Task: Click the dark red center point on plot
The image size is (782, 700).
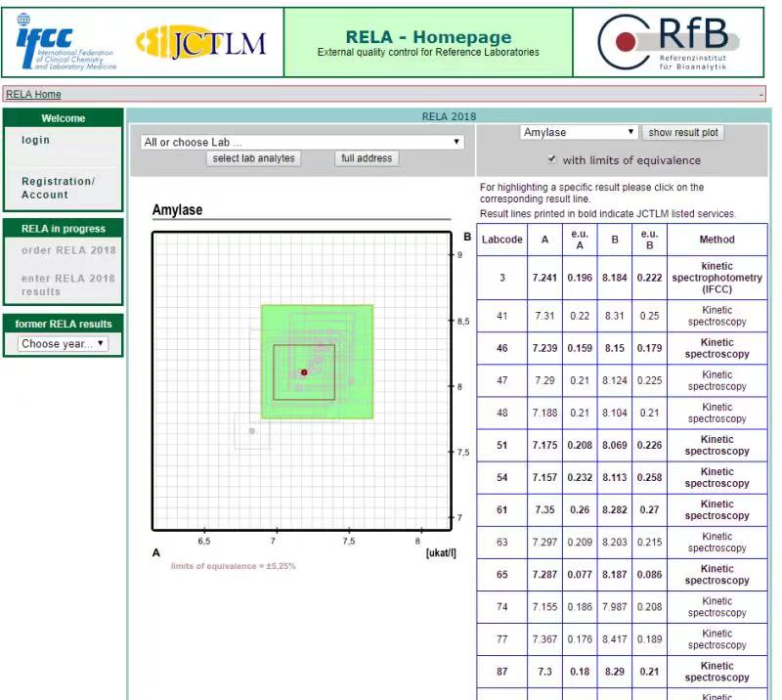Action: (304, 372)
